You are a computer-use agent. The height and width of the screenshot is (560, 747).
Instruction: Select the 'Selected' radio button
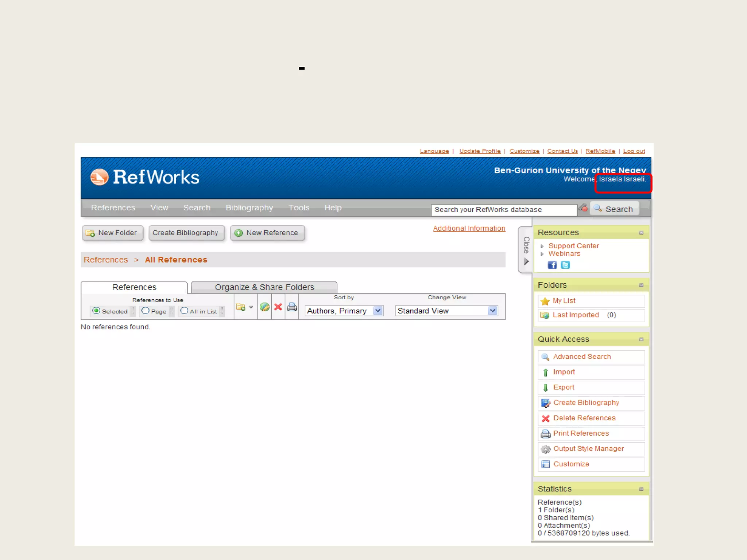pos(96,311)
